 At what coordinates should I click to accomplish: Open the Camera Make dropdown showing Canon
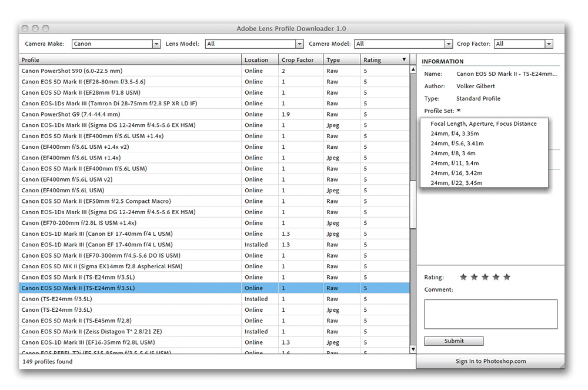[116, 44]
